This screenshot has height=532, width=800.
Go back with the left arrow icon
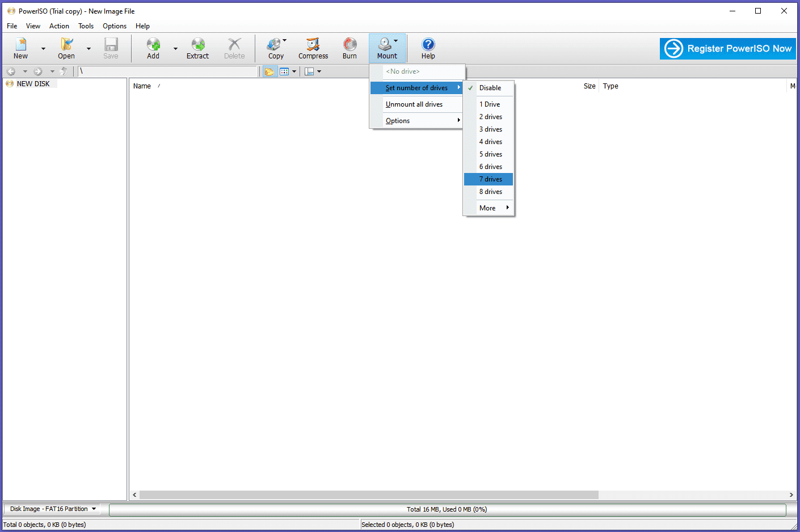11,71
